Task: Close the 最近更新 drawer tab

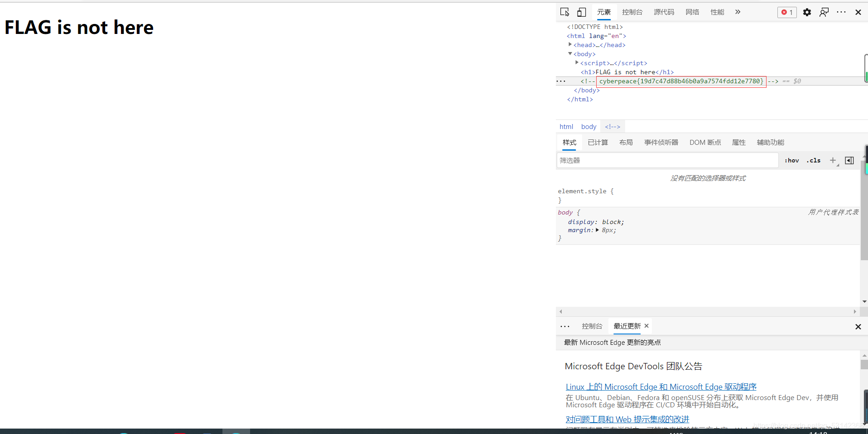Action: tap(646, 326)
